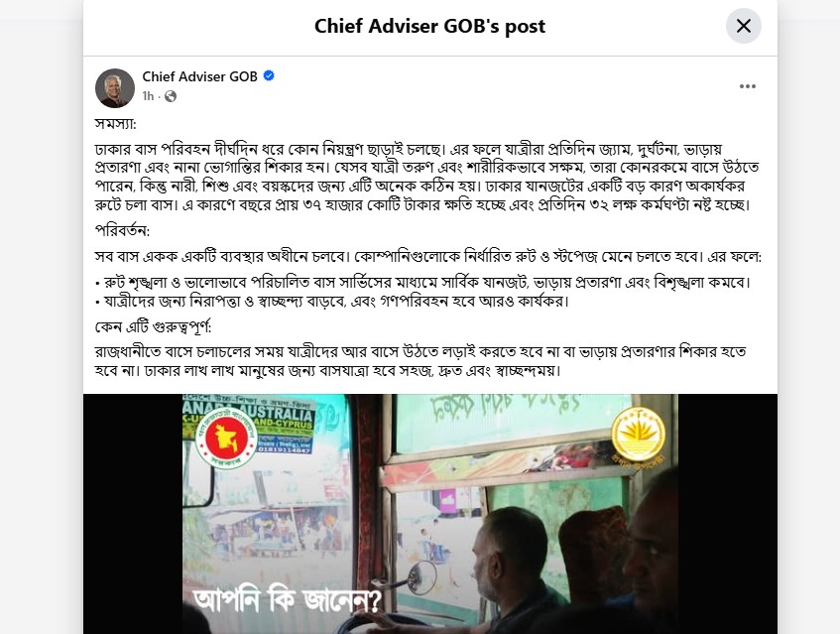This screenshot has width=840, height=634.
Task: Open Chief Adviser GOB profile picture
Action: point(115,88)
